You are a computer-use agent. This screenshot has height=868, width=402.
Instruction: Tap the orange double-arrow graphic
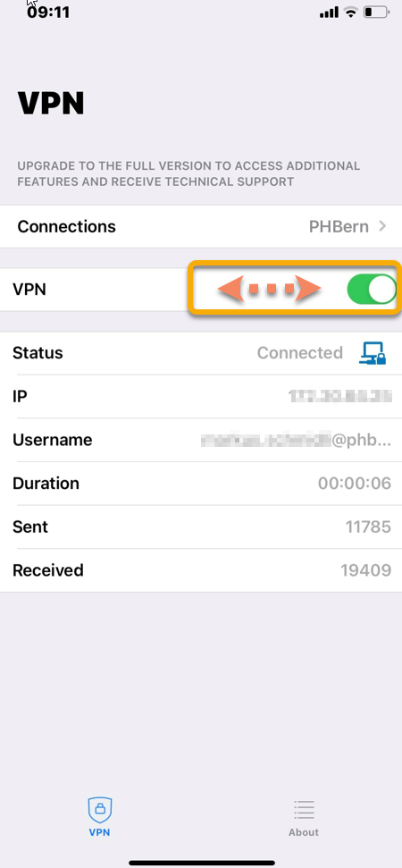click(269, 289)
